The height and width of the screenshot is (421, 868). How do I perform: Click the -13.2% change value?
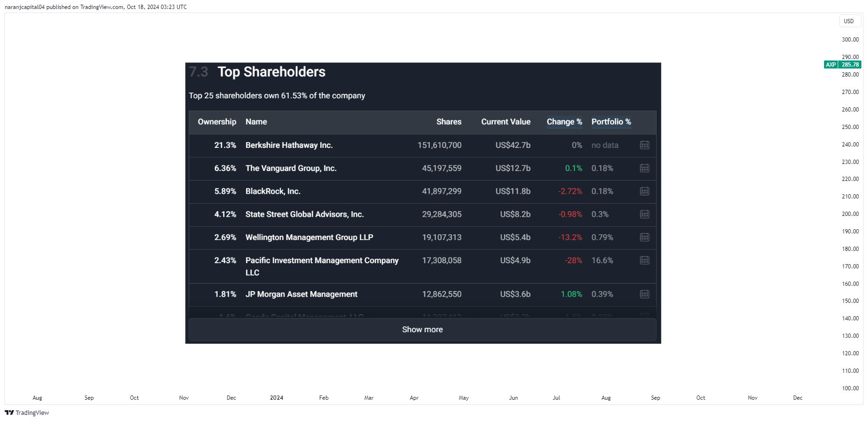pyautogui.click(x=570, y=237)
